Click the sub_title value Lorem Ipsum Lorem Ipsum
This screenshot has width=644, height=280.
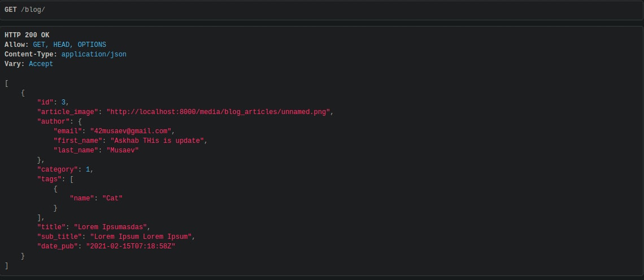(141, 237)
